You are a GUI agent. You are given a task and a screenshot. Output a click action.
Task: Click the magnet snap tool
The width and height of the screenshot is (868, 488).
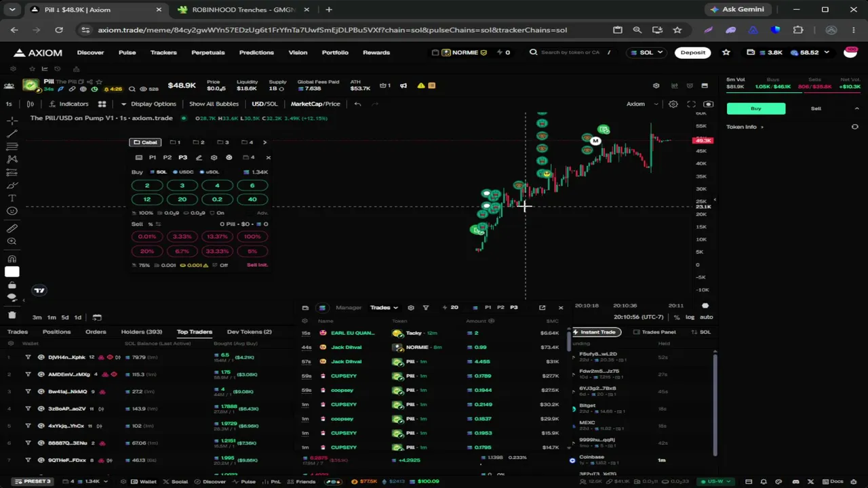click(12, 259)
